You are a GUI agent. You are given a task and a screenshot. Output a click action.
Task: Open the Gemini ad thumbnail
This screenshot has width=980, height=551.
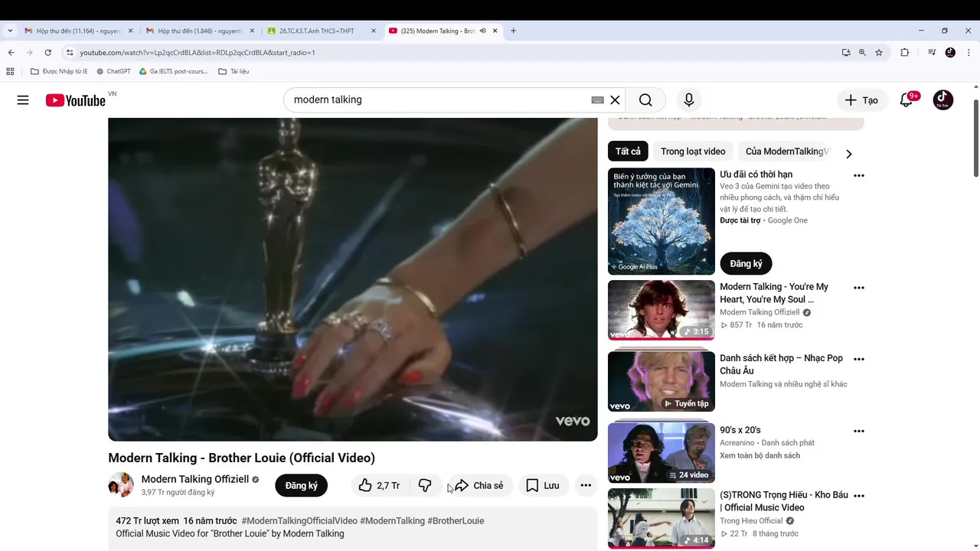pos(661,221)
